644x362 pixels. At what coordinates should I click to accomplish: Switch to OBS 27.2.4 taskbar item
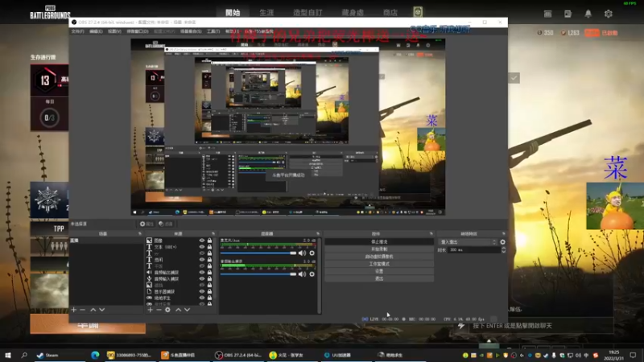pyautogui.click(x=238, y=355)
